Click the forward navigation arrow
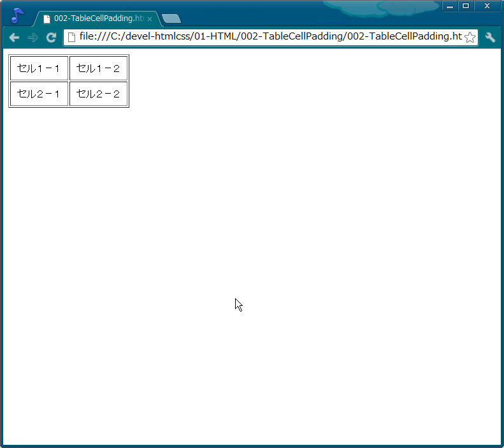The width and height of the screenshot is (504, 448). click(x=32, y=38)
